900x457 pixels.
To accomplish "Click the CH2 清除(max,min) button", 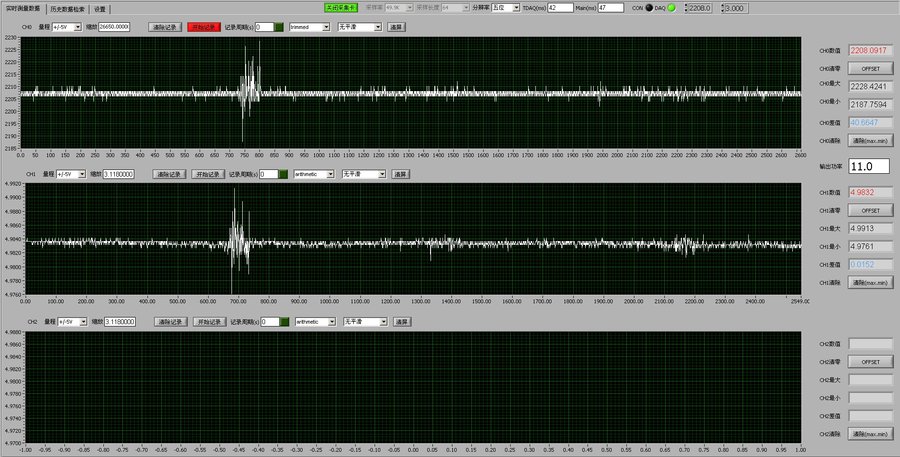I will coord(871,433).
